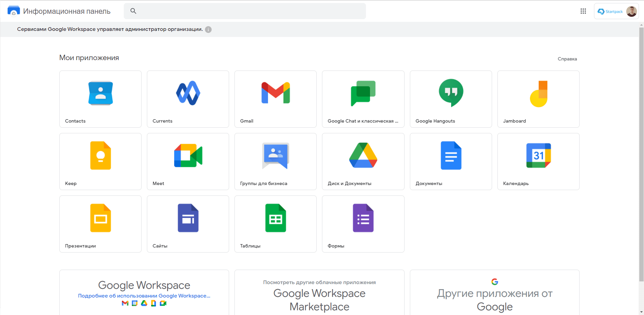Open the Таблицы sheets icon
Image resolution: width=644 pixels, height=315 pixels.
(x=276, y=218)
